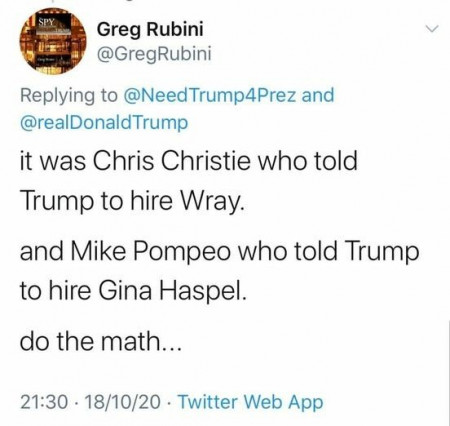Click the 21:30 timestamp

coord(44,402)
